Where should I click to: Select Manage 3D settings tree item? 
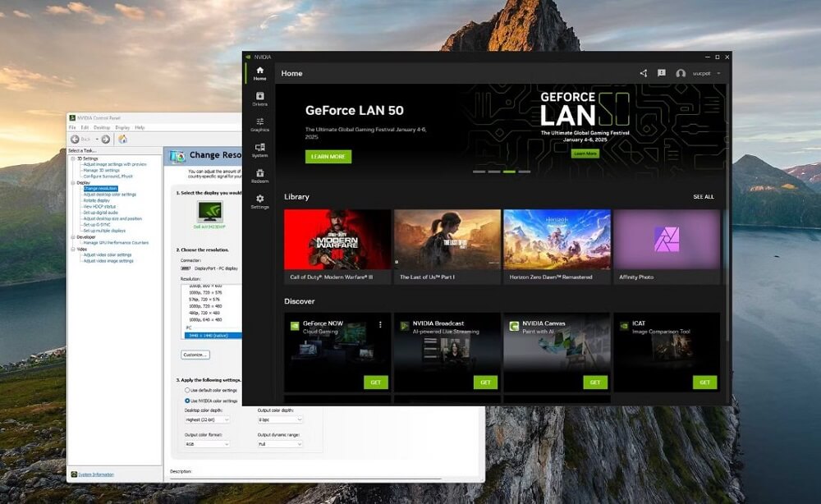pos(102,171)
